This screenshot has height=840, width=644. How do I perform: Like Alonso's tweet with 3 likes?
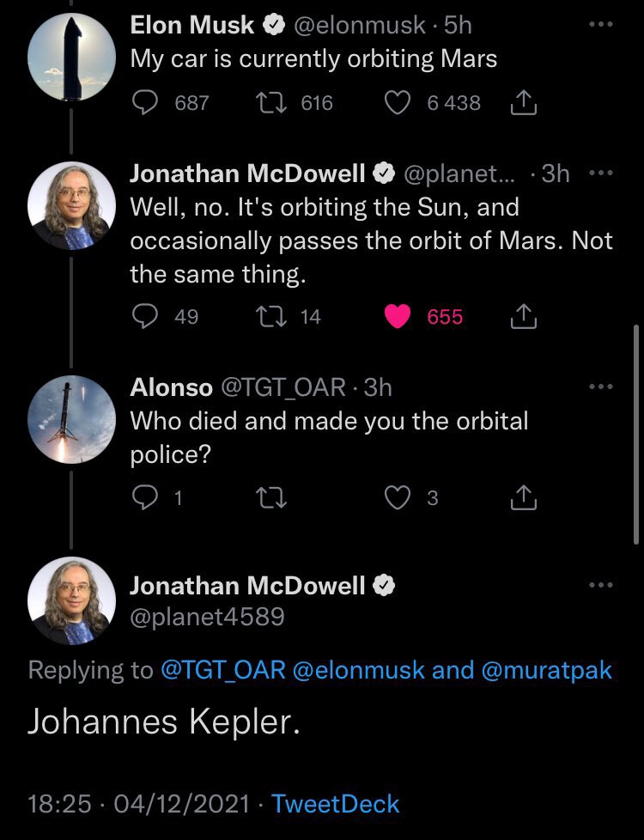[398, 497]
